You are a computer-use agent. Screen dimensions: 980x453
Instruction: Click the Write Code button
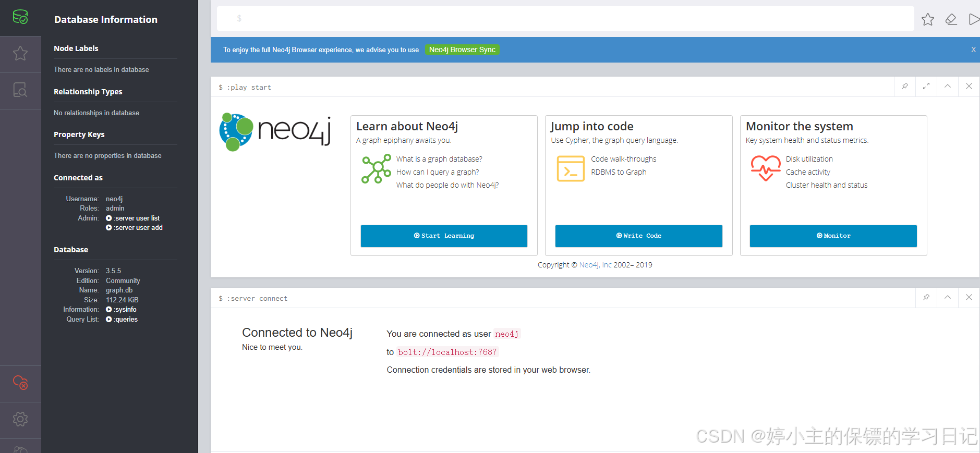coord(638,236)
